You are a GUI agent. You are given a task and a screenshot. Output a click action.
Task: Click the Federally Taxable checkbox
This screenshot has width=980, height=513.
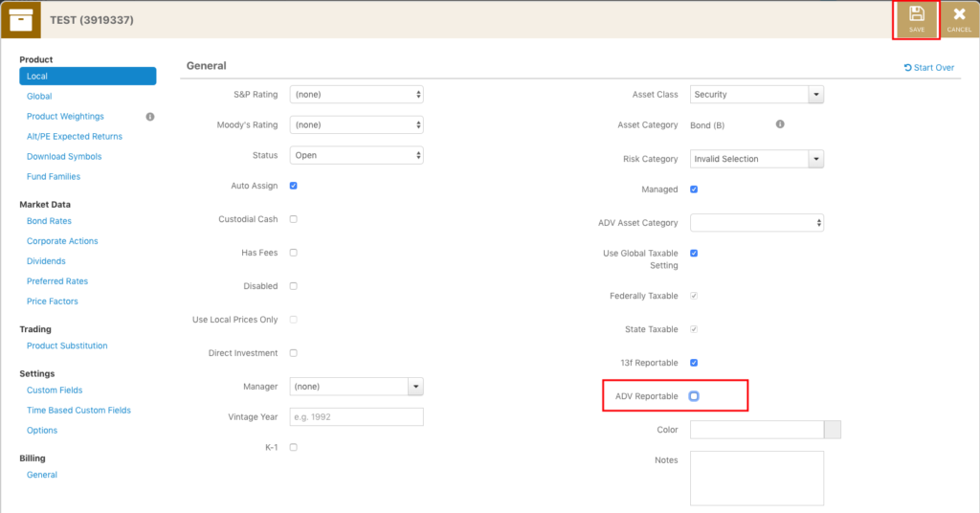click(x=694, y=296)
